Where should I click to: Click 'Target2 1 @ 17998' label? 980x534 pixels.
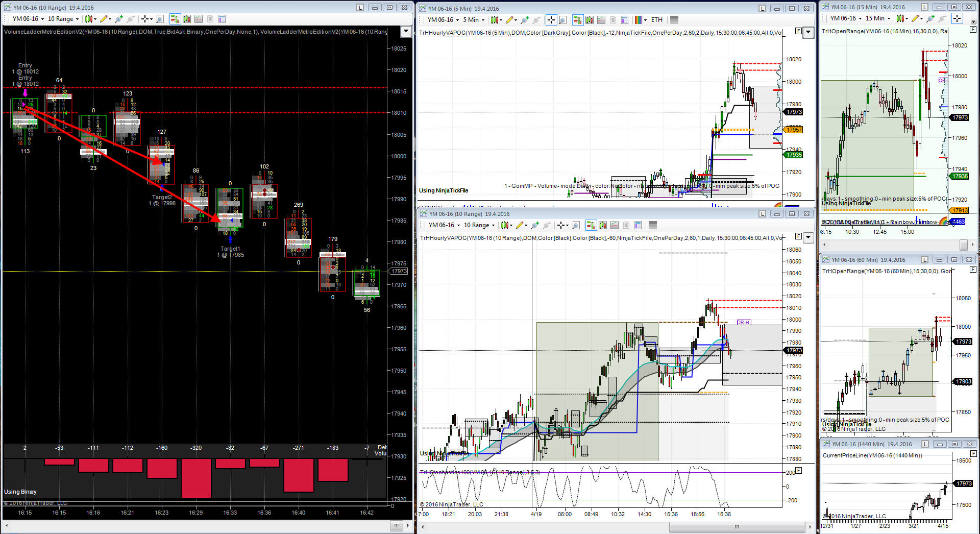pos(162,200)
